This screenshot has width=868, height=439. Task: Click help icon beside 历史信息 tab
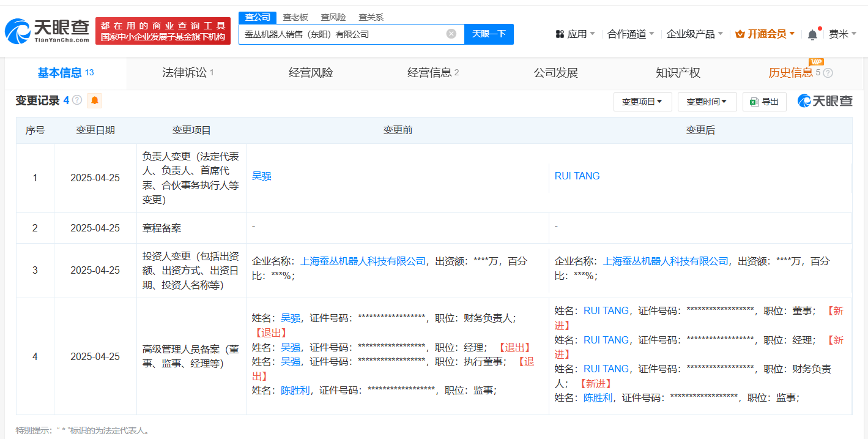(x=828, y=73)
